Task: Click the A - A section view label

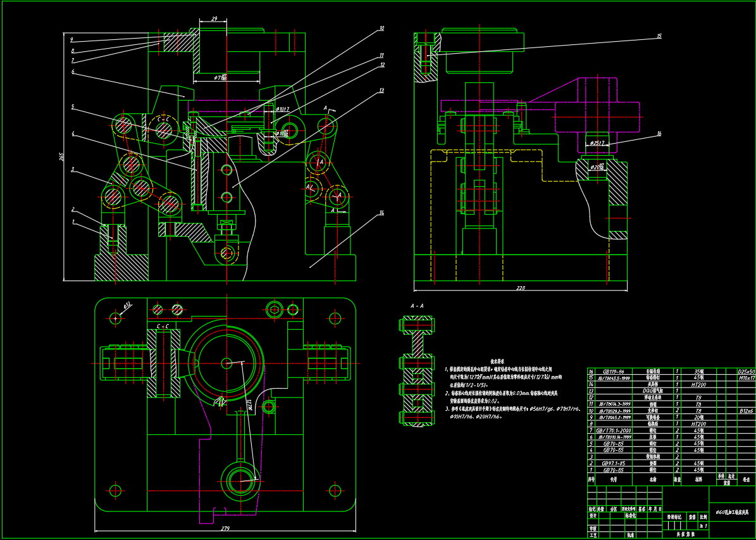Action: coord(417,306)
